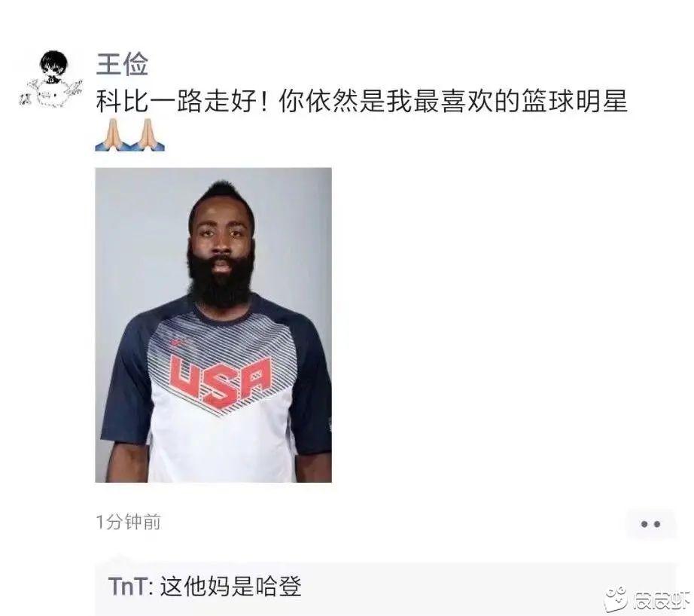Click the 皮皮虾 watermark mascot icon
The width and height of the screenshot is (694, 616).
[x=616, y=600]
